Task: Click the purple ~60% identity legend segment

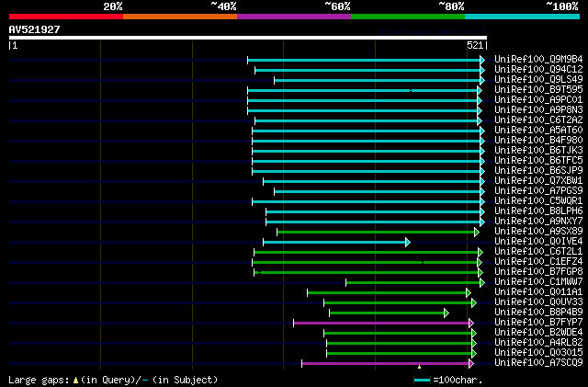Action: [x=294, y=17]
